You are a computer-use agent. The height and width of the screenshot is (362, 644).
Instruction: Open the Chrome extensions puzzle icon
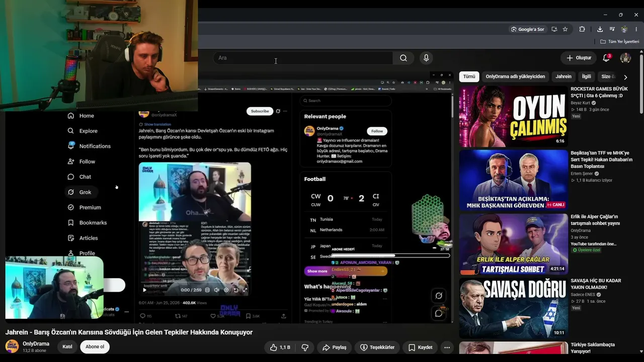pyautogui.click(x=582, y=29)
